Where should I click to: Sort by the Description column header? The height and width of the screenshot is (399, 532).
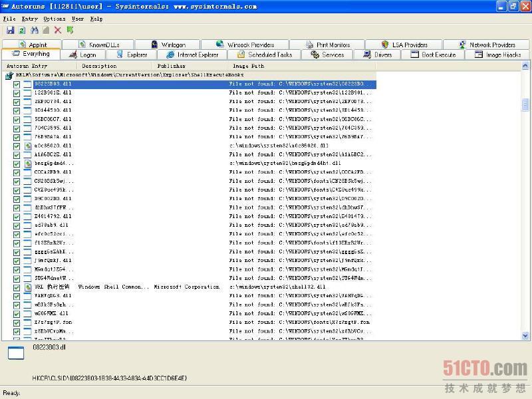coord(115,66)
